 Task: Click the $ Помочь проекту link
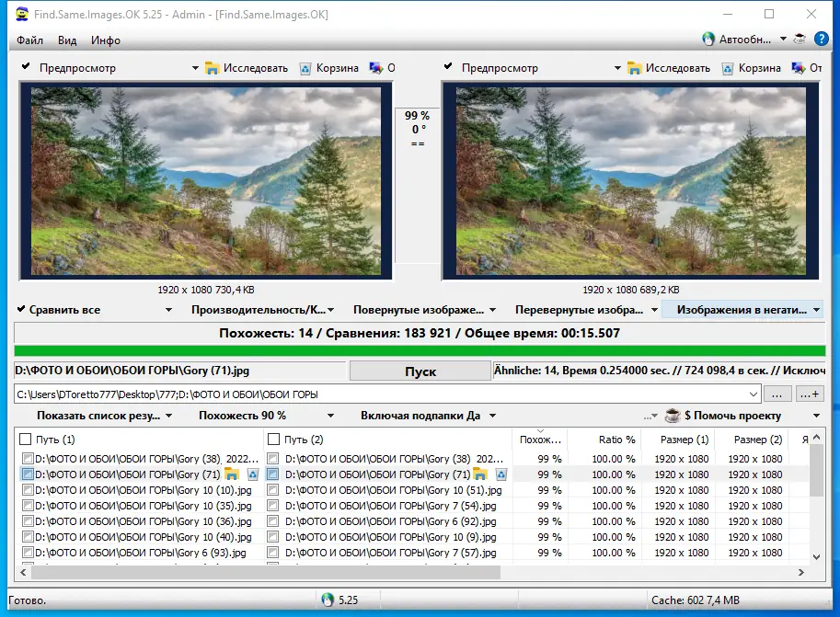click(x=732, y=416)
